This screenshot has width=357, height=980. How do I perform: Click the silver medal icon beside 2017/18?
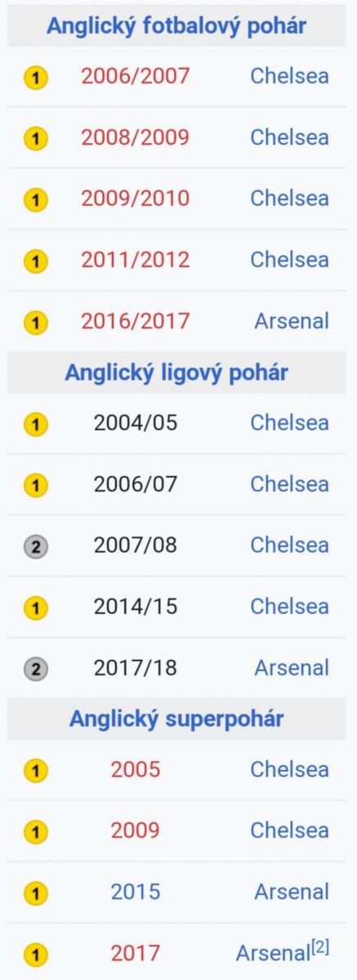[x=35, y=670]
